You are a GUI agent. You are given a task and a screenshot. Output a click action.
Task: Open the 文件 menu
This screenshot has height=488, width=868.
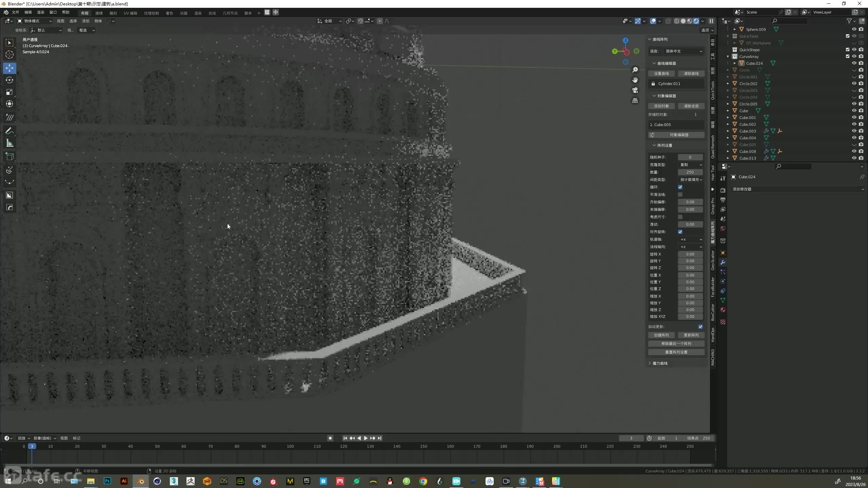point(16,13)
